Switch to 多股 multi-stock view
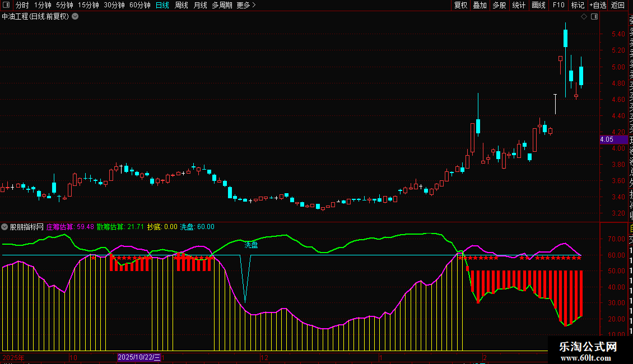This screenshot has height=364, width=633. [499, 6]
